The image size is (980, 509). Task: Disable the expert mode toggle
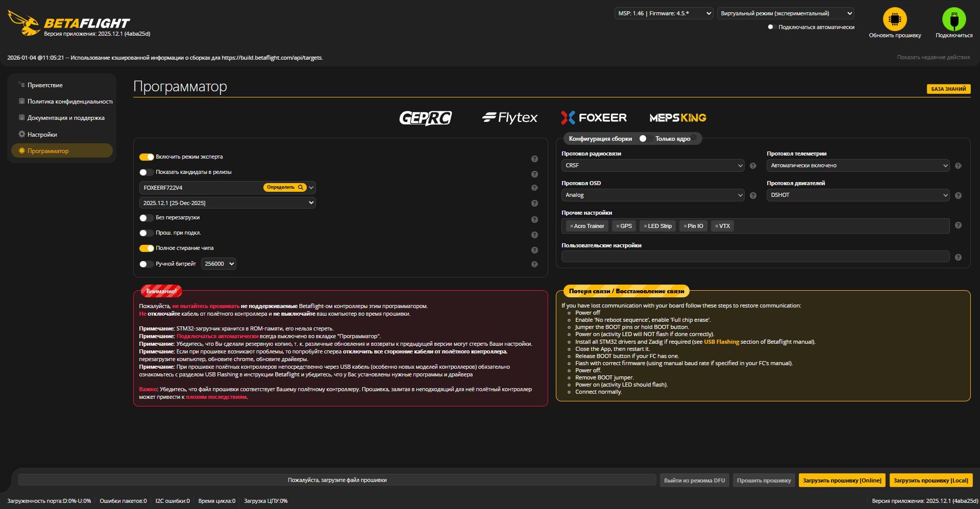(x=146, y=157)
